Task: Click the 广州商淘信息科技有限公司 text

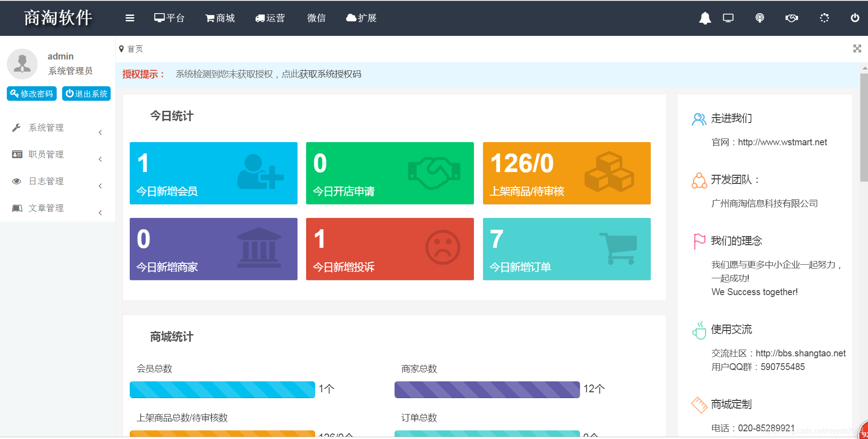Action: coord(765,204)
